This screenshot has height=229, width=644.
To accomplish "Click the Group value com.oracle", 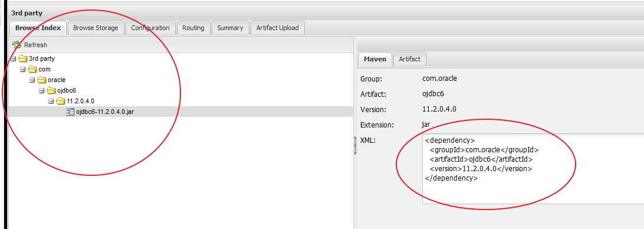I will (439, 78).
